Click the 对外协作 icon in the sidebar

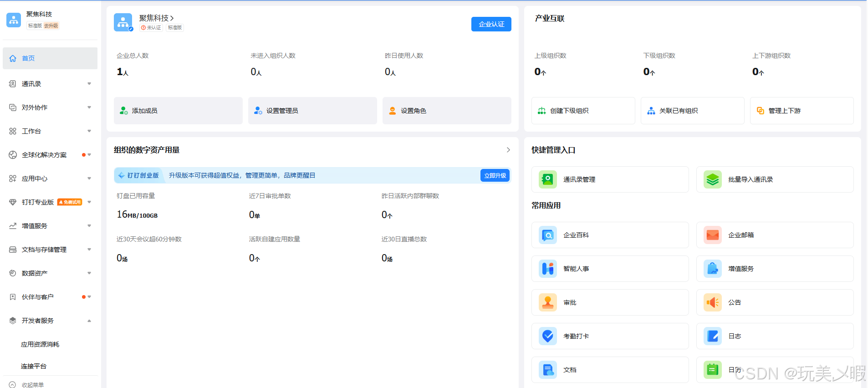pyautogui.click(x=13, y=107)
